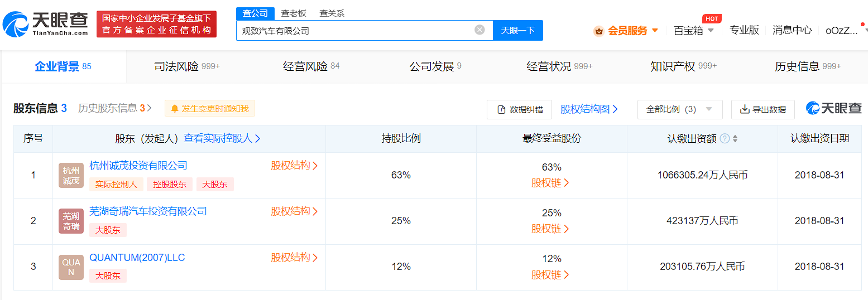Click 发生变更时通知我 button
The width and height of the screenshot is (868, 300).
pos(210,109)
